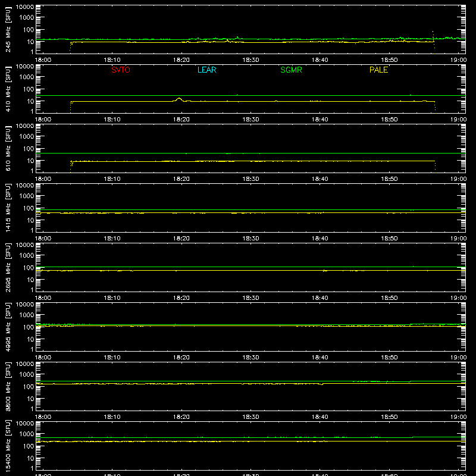Click the green SGMR legend label

(x=291, y=70)
